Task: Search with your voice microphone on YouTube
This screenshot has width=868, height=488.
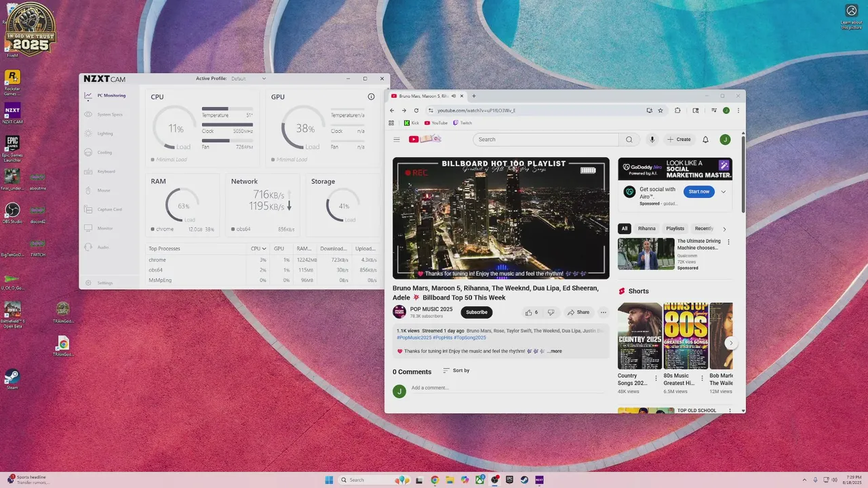Action: coord(652,140)
